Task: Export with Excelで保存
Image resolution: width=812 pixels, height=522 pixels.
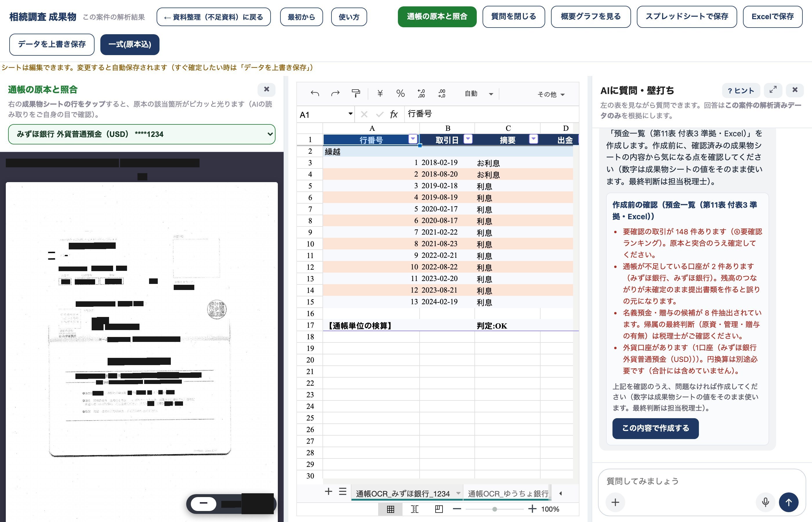Action: [x=772, y=17]
